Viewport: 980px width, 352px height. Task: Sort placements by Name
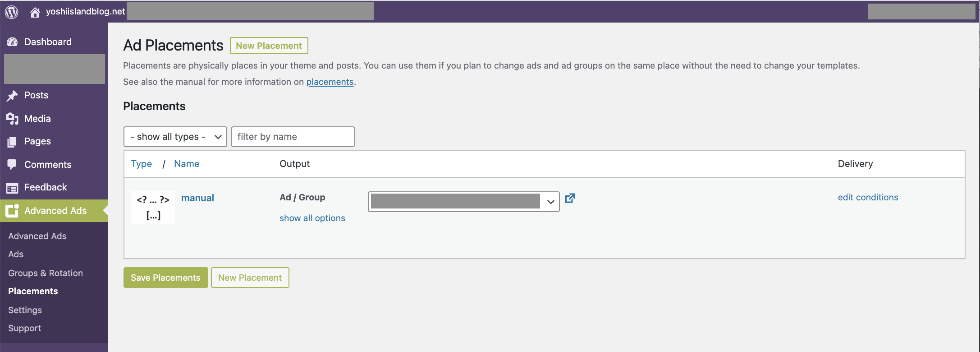click(187, 164)
